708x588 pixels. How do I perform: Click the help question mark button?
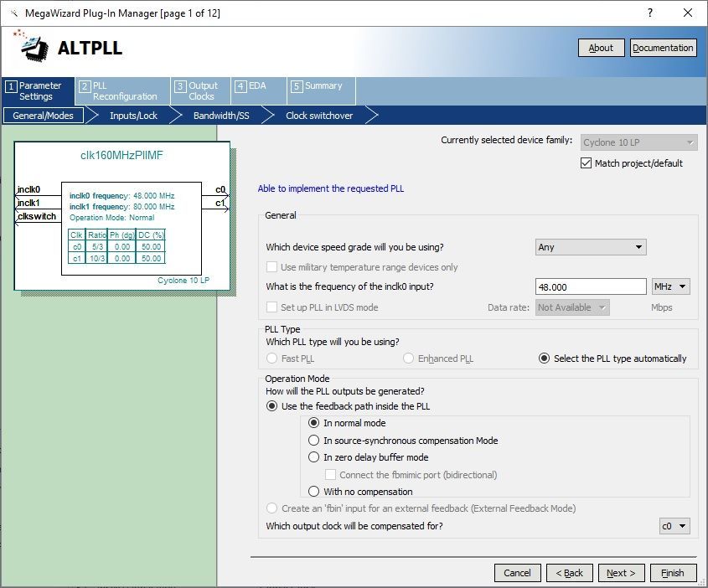click(649, 13)
